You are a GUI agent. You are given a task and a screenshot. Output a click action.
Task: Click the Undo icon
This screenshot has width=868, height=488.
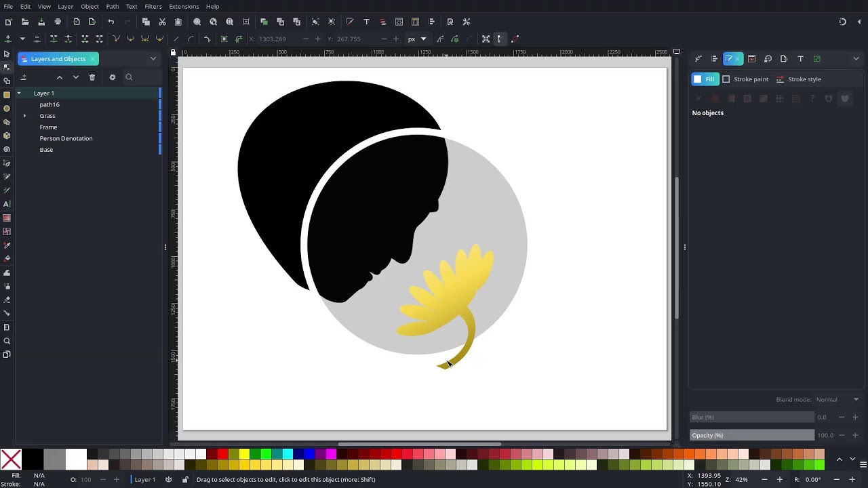(111, 22)
